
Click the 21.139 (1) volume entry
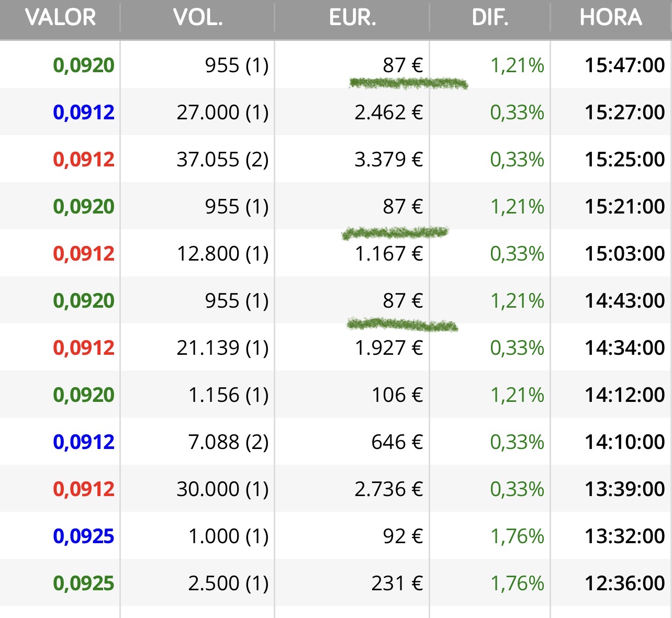[222, 348]
